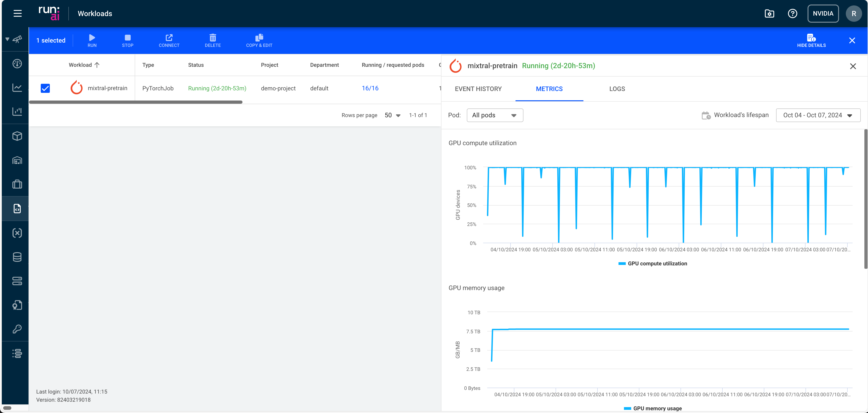Open the credentials key sidebar icon
Viewport: 868px width, 413px height.
pyautogui.click(x=17, y=329)
